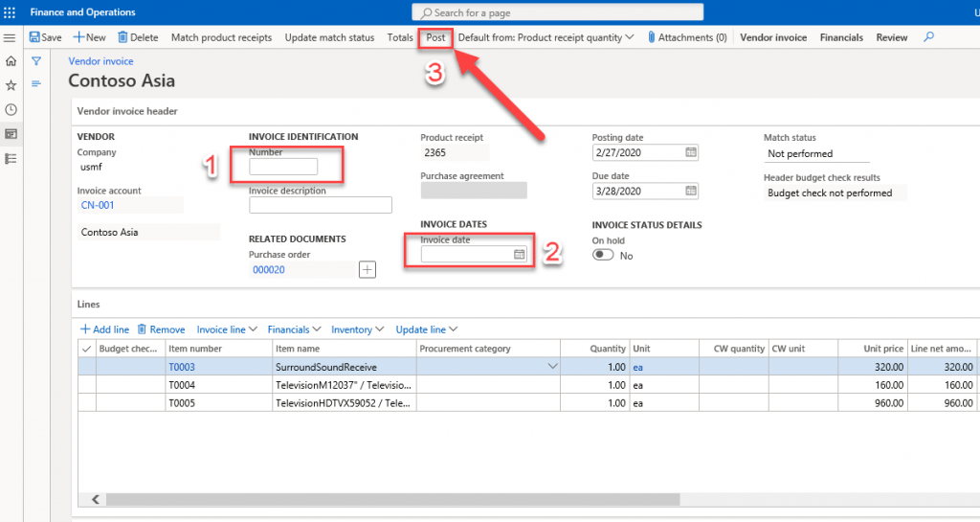The height and width of the screenshot is (522, 980).
Task: Open the filter funnel icon
Action: pyautogui.click(x=36, y=61)
